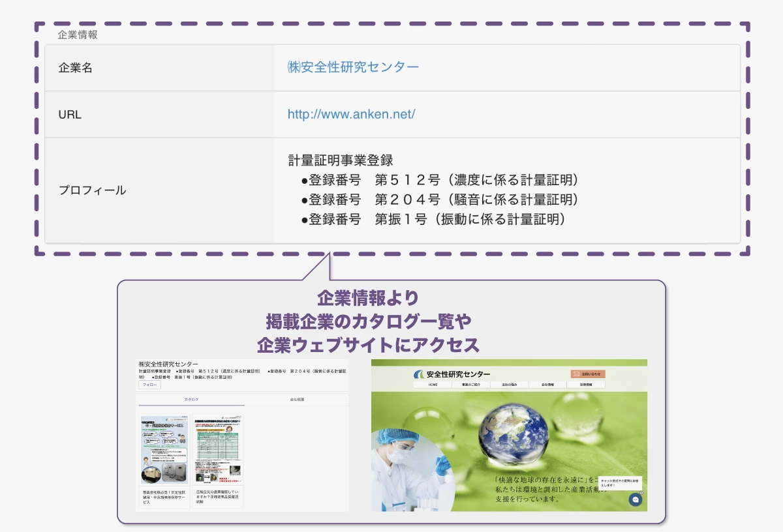
Task: Click the 企業情報 section heading
Action: coord(78,35)
